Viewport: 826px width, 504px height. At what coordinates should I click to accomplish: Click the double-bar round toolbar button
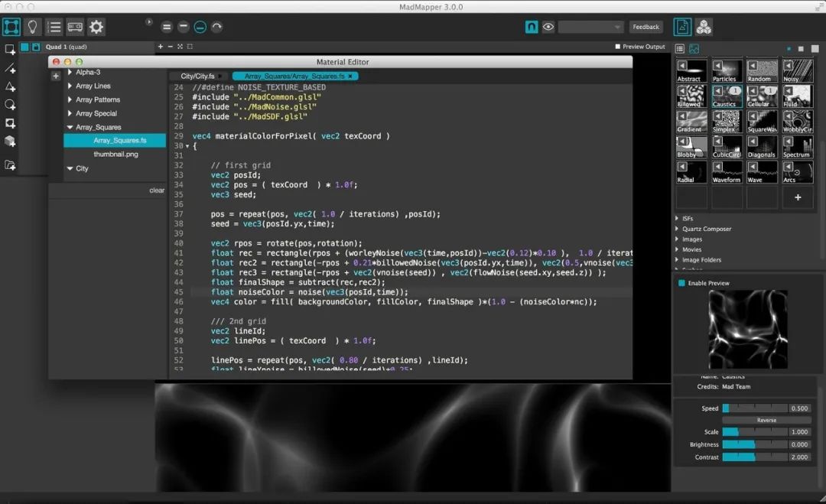pos(167,27)
